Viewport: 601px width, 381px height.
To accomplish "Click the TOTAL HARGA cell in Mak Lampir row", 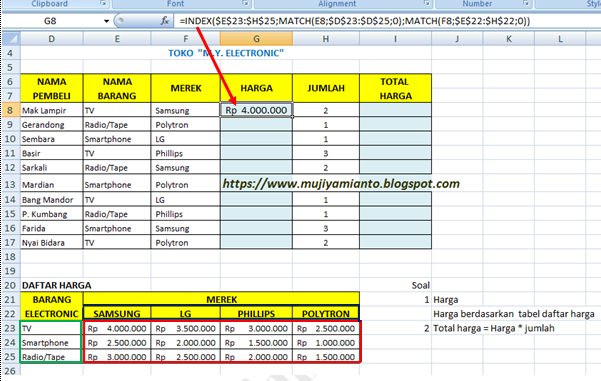I will [396, 110].
